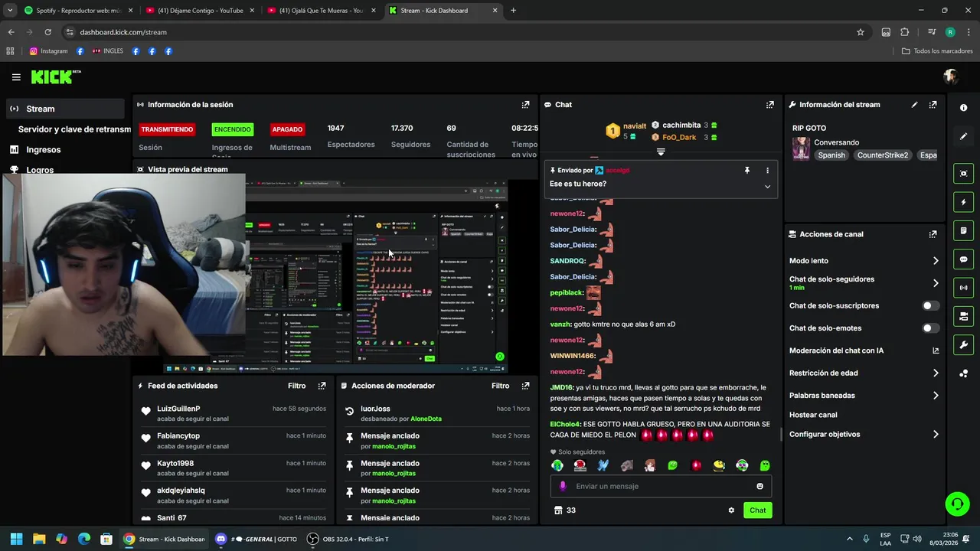Open the hamburger menu beside the Kick logo
Image resolution: width=980 pixels, height=551 pixels.
[16, 77]
